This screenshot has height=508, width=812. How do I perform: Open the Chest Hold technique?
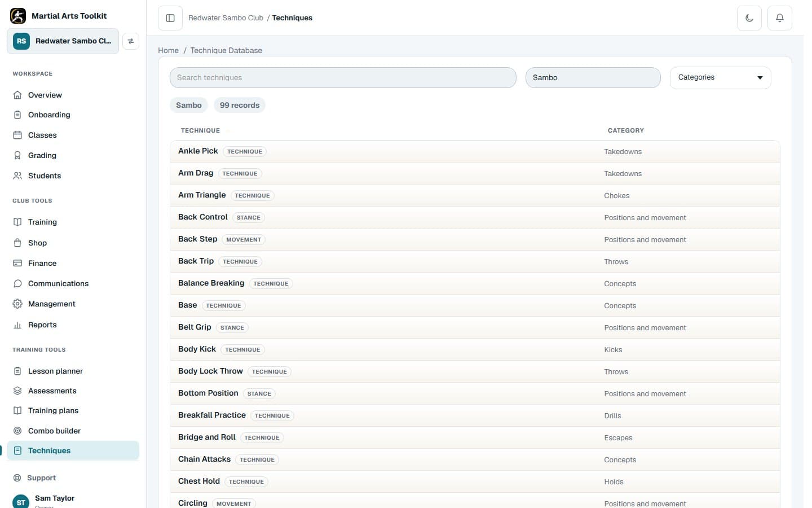click(475, 481)
